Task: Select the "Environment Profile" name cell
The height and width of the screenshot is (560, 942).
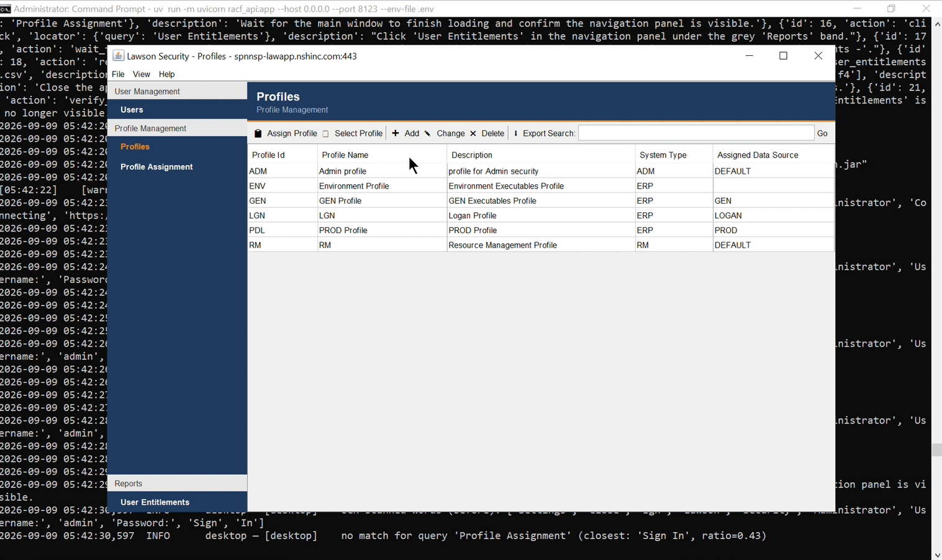Action: [382, 186]
